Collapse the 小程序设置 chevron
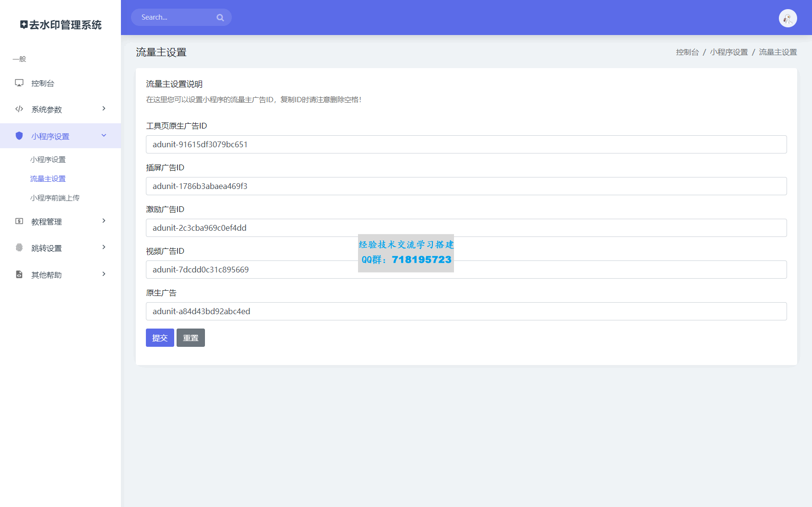The width and height of the screenshot is (812, 507). pyautogui.click(x=104, y=135)
